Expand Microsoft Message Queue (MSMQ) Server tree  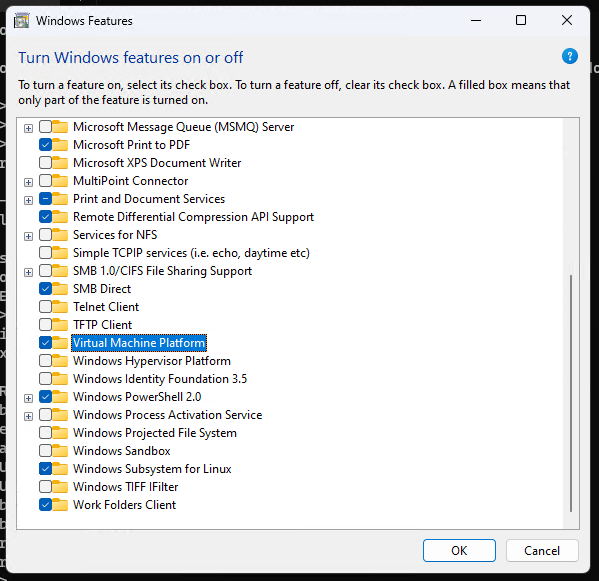[x=28, y=128]
